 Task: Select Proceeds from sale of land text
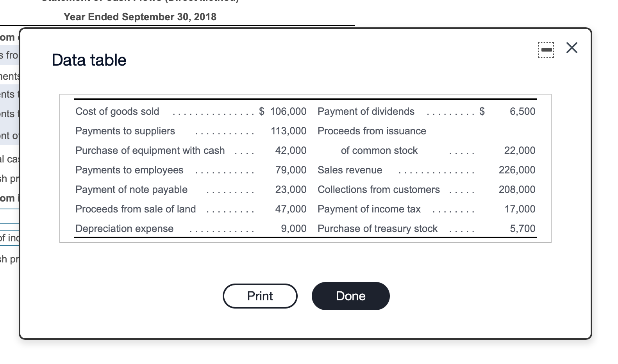[136, 209]
